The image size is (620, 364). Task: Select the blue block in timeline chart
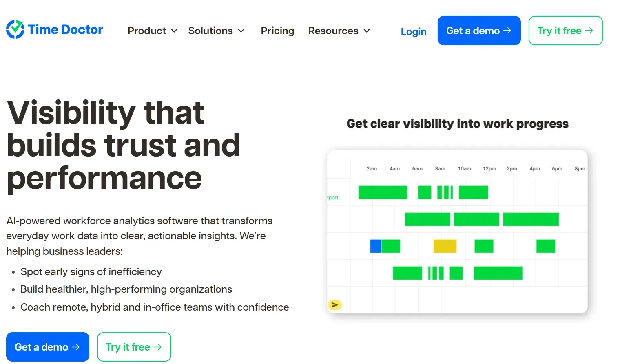(x=375, y=246)
